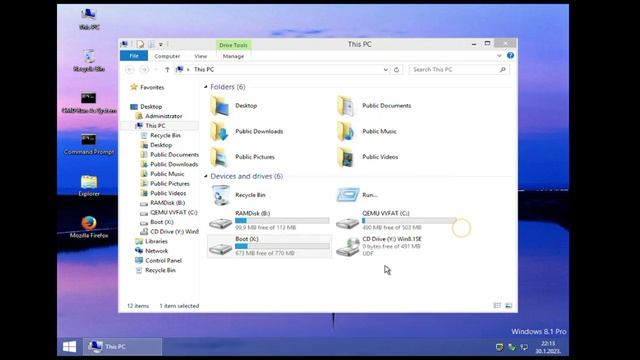
Task: Select Boot (X:) in navigation pane
Action: coord(157,222)
